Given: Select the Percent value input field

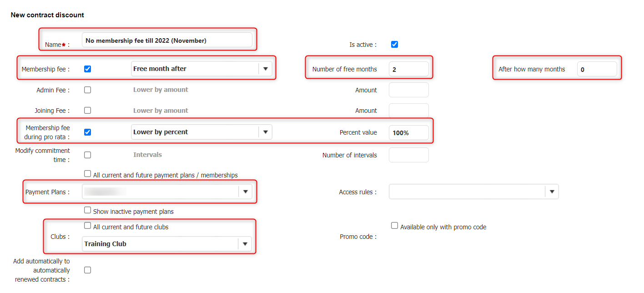Looking at the screenshot, I should (x=408, y=133).
